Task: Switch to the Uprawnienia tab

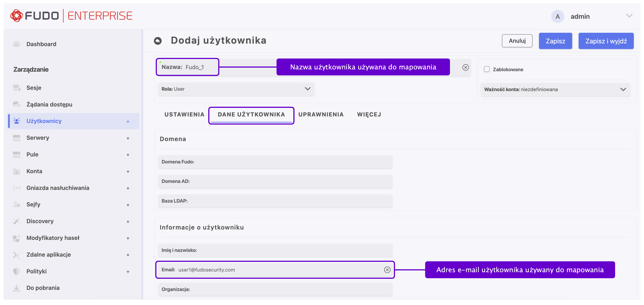Action: [321, 114]
